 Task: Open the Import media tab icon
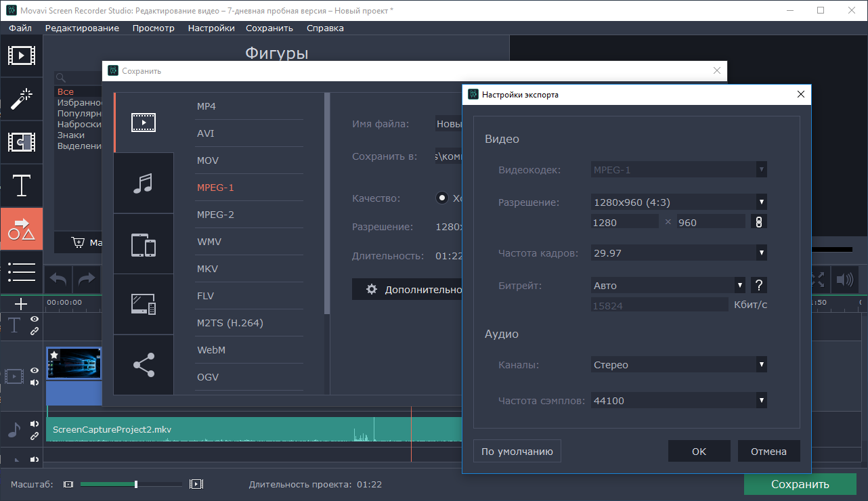(21, 56)
